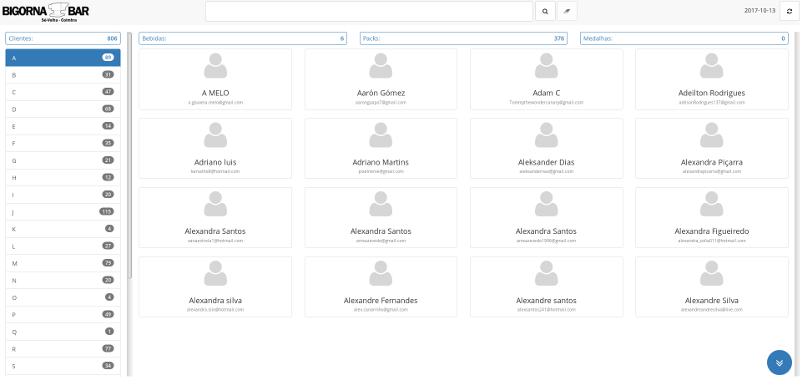Open the Alexandre Silva client card
Screen dimensions: 800x383
[x=712, y=287]
